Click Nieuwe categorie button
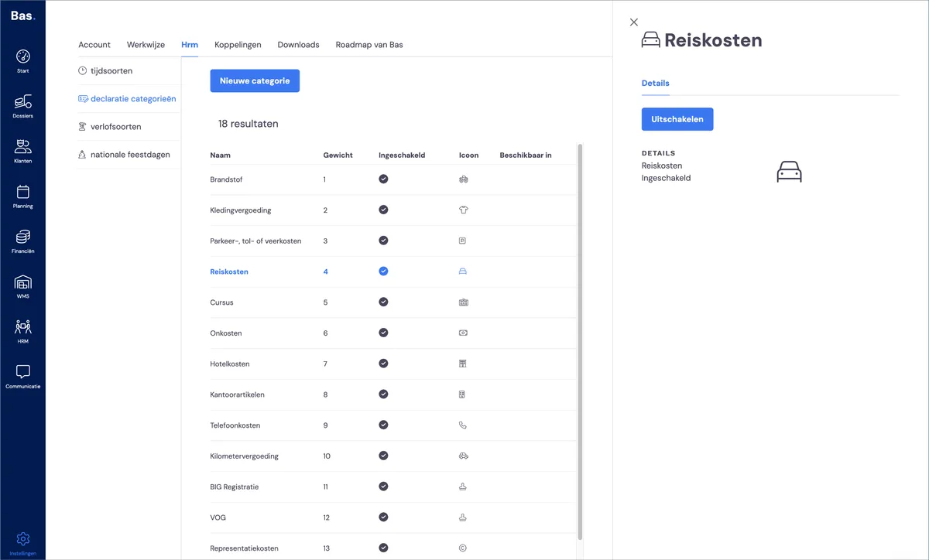This screenshot has width=929, height=560. [x=255, y=80]
